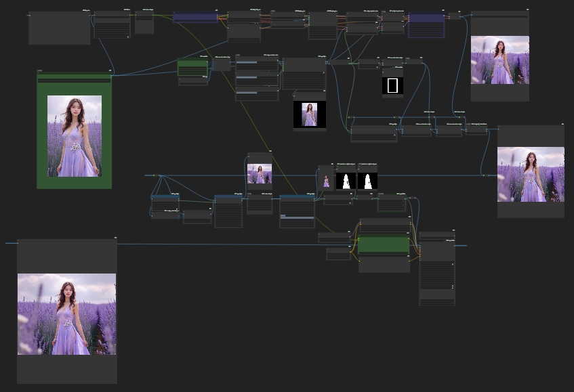Click the slider bar inside the blue-header node

point(297,217)
